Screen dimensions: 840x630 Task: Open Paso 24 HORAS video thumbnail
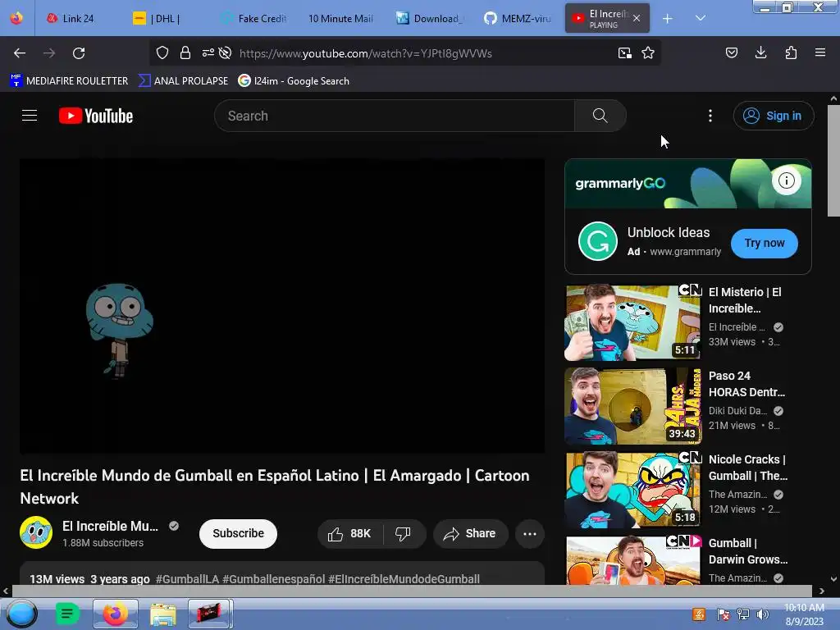[x=633, y=406]
